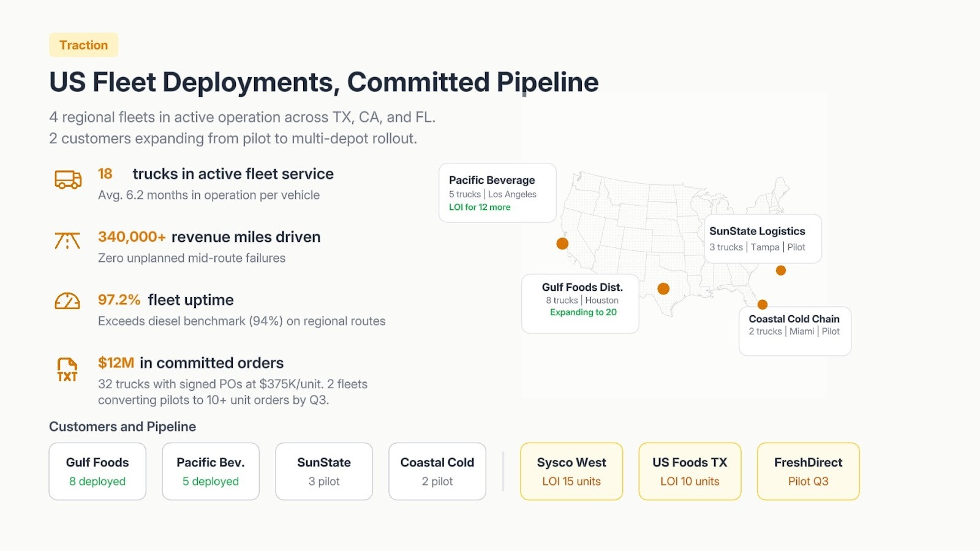The image size is (980, 551).
Task: Select the FreshDirect pipeline card
Action: (x=809, y=471)
